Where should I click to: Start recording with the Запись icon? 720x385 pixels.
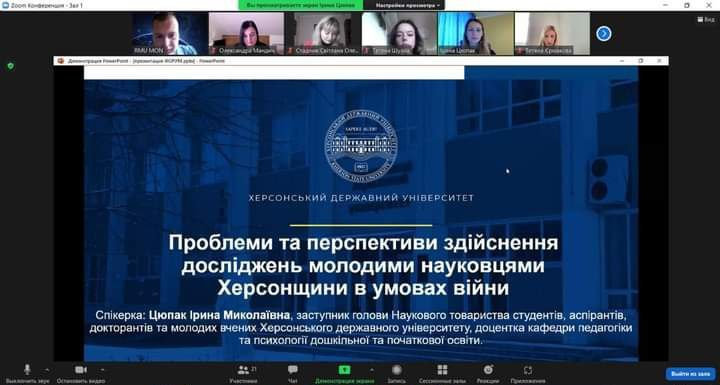click(397, 373)
